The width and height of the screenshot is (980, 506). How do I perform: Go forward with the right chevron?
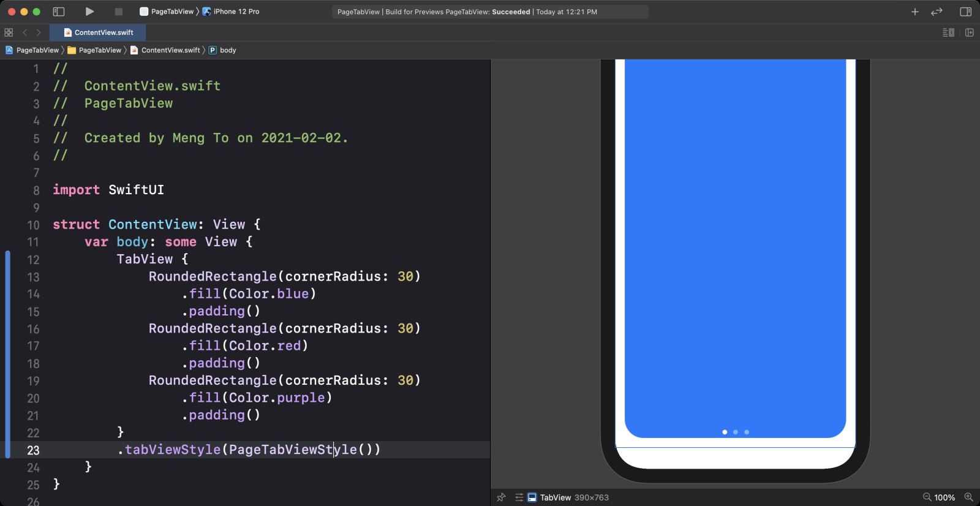tap(39, 32)
